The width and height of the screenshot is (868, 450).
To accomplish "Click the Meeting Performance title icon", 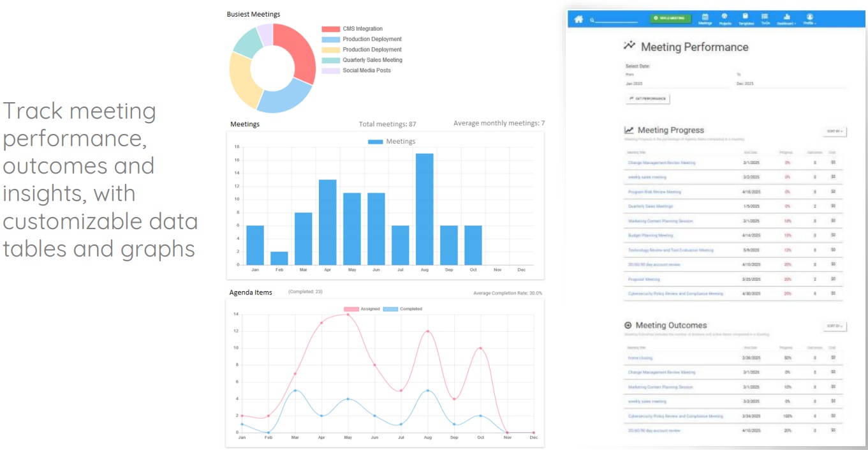I will [629, 46].
